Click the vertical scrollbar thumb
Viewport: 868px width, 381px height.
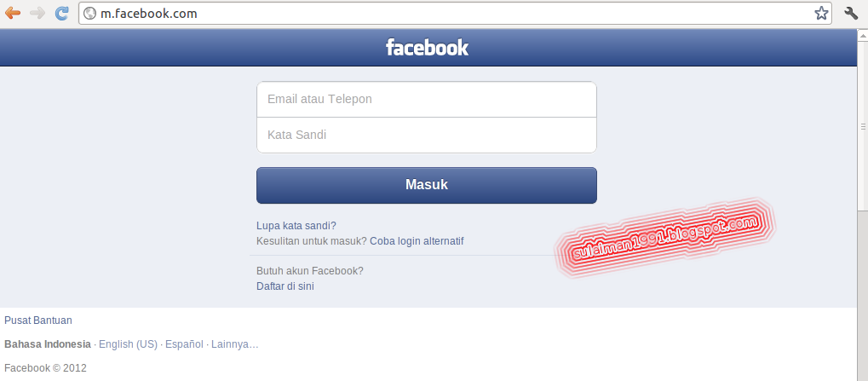pos(863,125)
